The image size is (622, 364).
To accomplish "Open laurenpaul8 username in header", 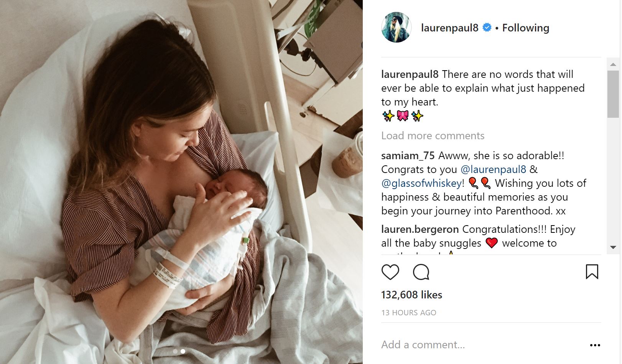I will [449, 28].
